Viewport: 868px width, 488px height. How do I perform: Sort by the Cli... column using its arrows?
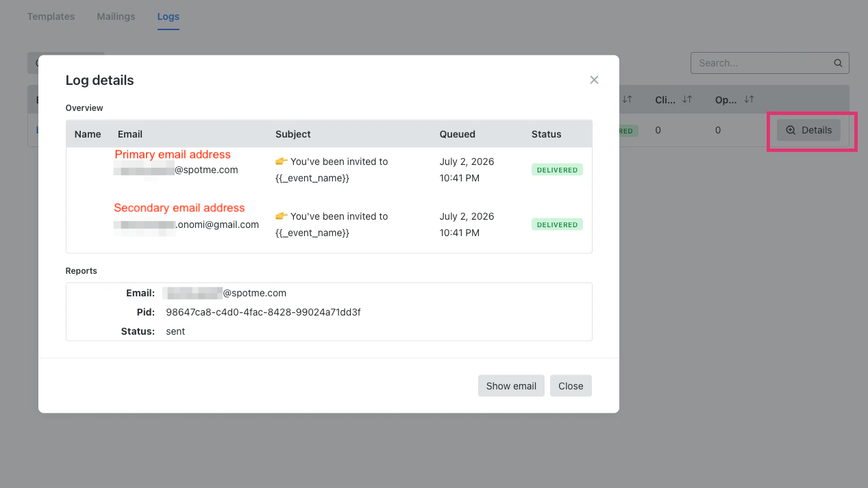(x=687, y=100)
